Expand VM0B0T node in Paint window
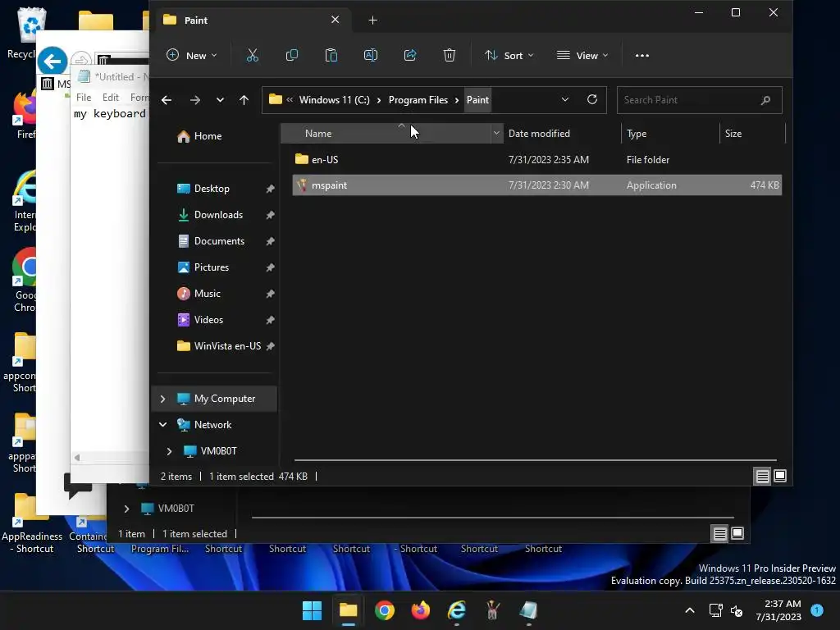This screenshot has width=840, height=630. 169,451
